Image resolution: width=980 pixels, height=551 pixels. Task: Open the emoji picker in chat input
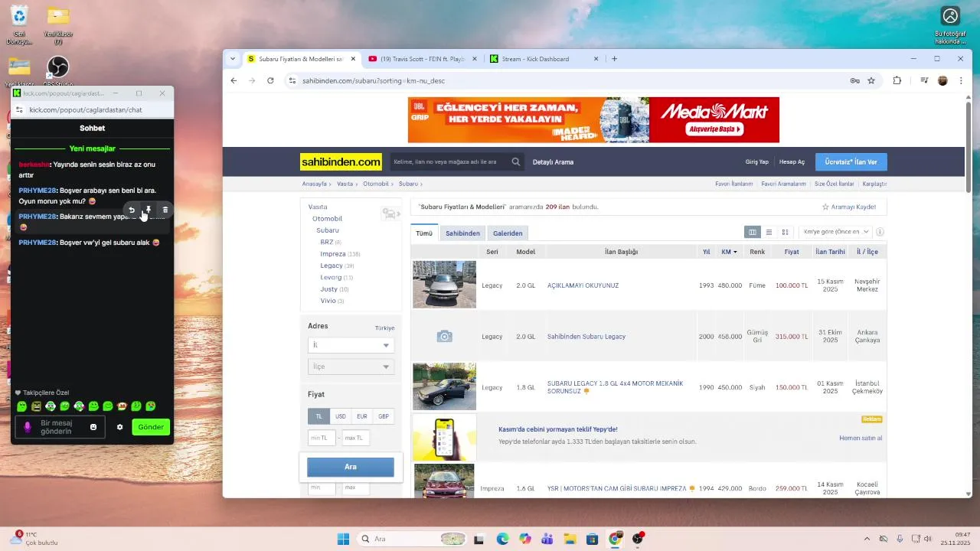pyautogui.click(x=93, y=427)
